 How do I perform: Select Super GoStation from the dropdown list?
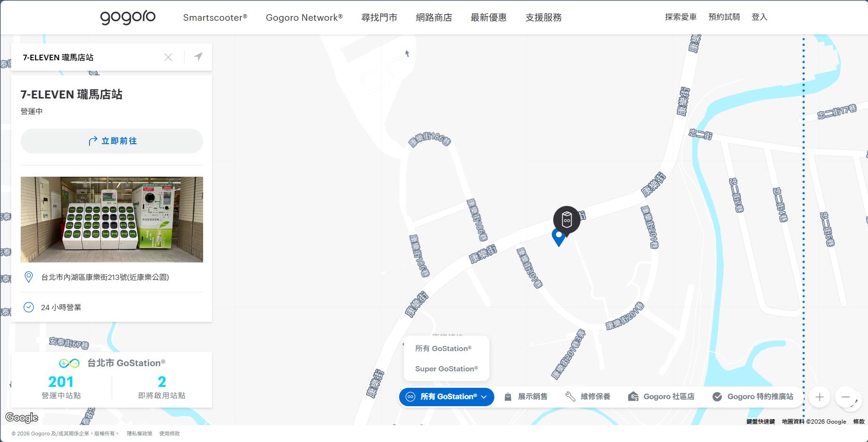tap(446, 368)
